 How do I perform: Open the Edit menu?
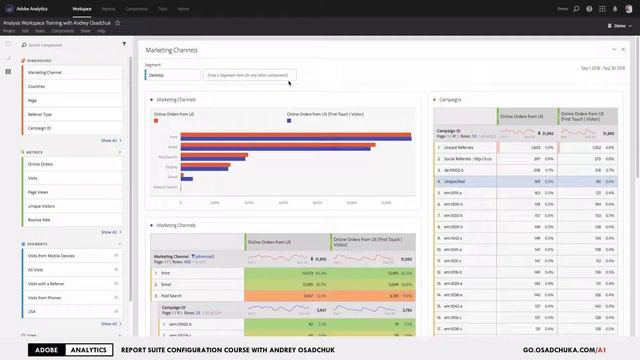pyautogui.click(x=25, y=31)
